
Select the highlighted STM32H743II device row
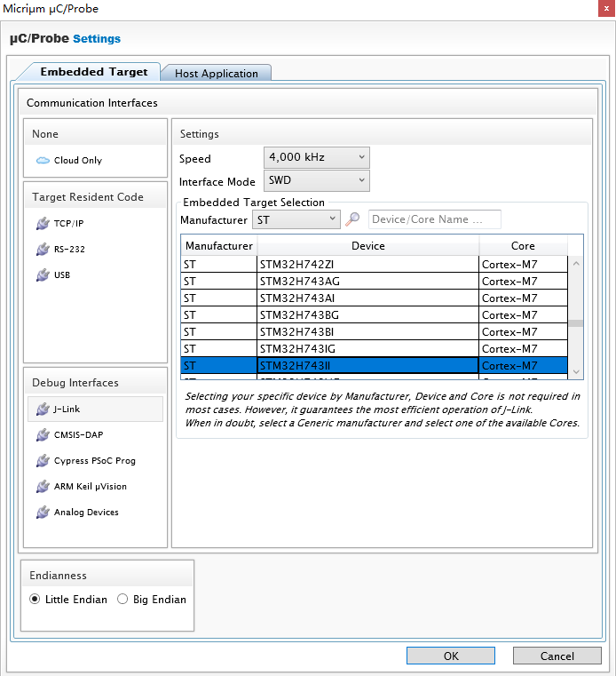(x=374, y=365)
